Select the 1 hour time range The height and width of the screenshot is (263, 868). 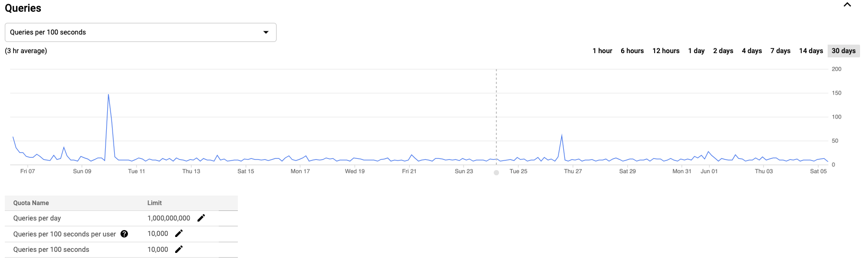(x=602, y=51)
